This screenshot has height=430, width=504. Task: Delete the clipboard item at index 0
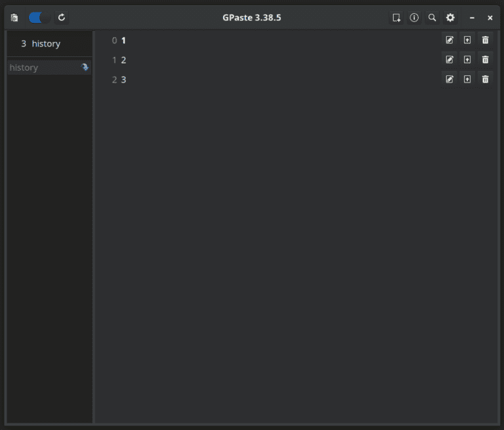point(486,40)
